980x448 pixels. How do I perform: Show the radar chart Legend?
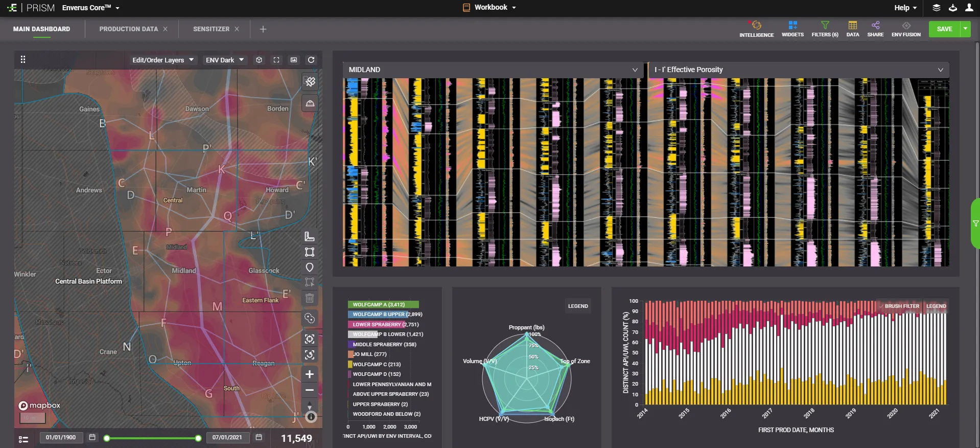578,306
